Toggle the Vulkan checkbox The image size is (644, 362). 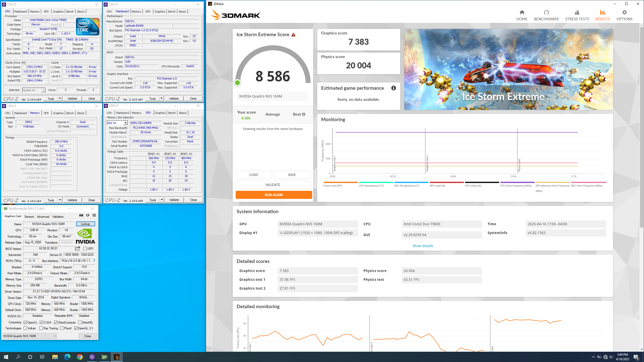tap(25, 328)
